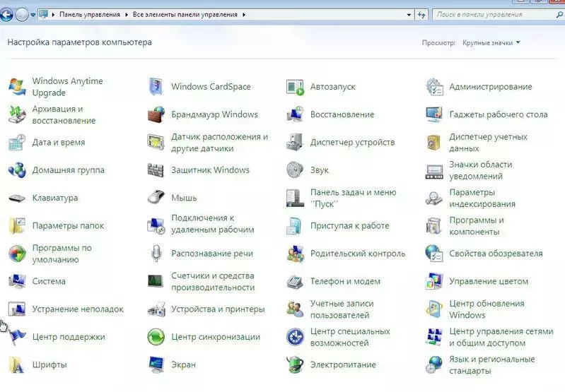Go back with the Back arrow button

[6, 15]
